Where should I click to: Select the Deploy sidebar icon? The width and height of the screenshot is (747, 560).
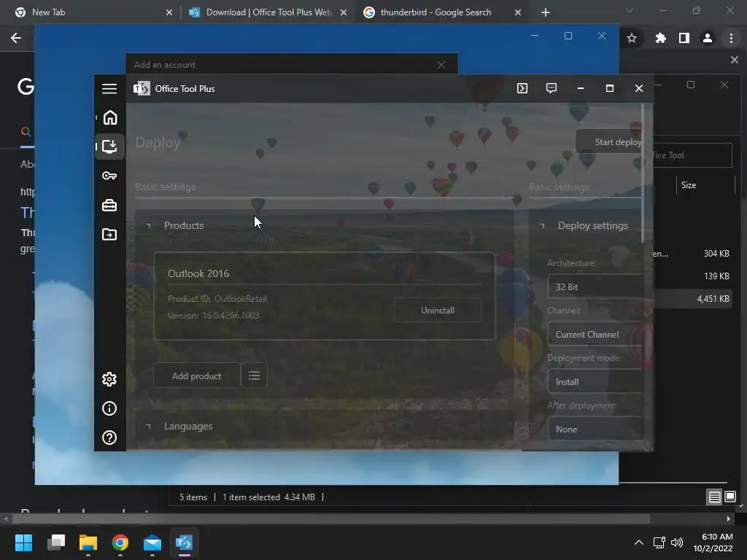point(109,146)
